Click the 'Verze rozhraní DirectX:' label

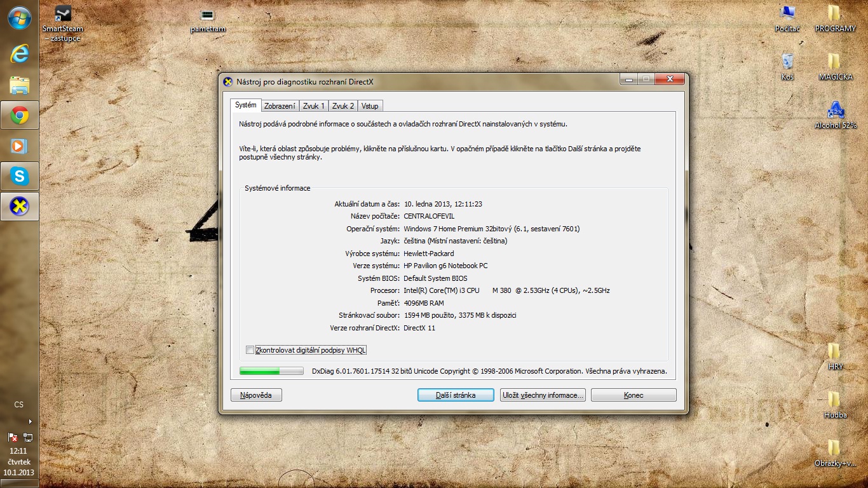365,328
